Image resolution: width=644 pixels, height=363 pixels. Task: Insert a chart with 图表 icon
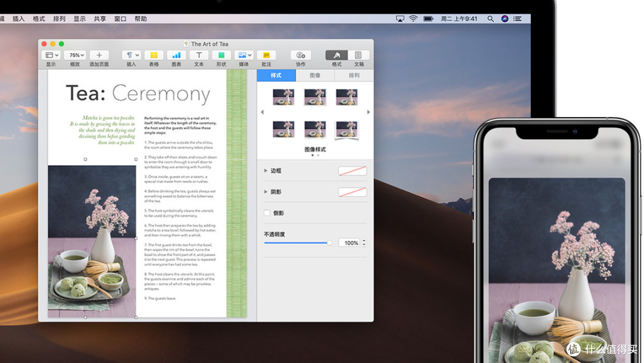(x=176, y=55)
